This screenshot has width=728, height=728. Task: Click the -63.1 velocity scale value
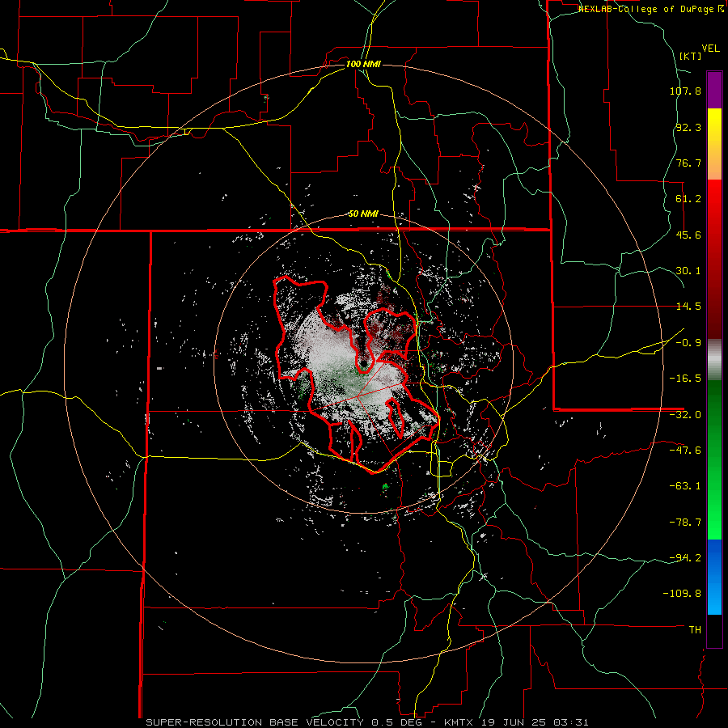click(x=685, y=486)
